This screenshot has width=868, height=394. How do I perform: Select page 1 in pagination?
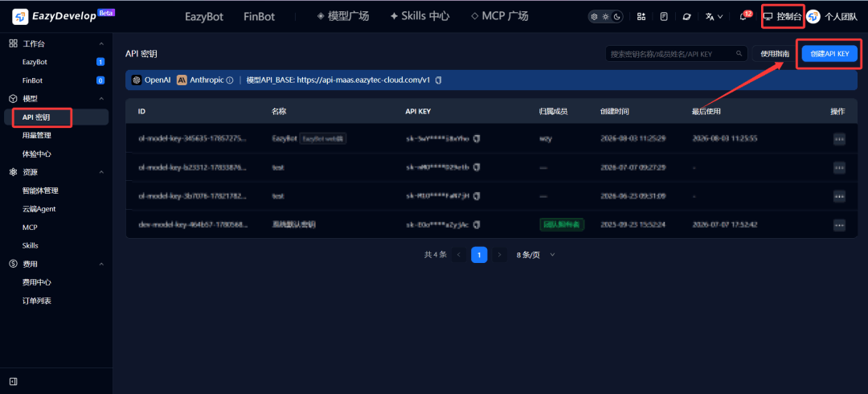point(479,255)
